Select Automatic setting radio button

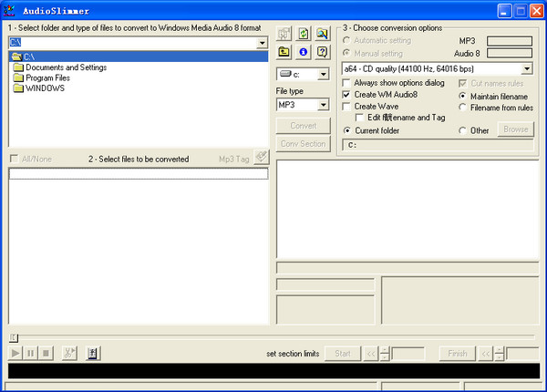[x=346, y=40]
